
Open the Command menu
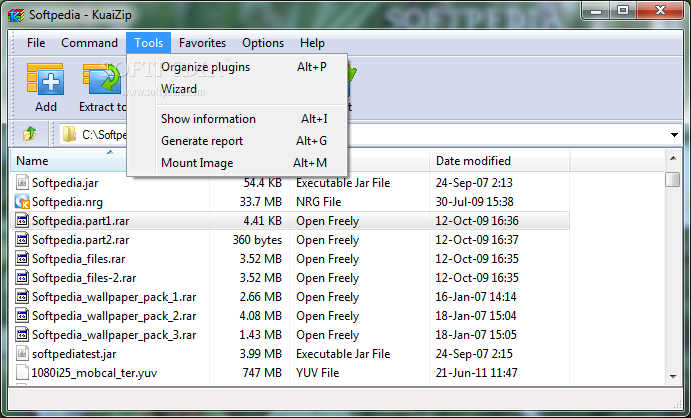click(89, 43)
